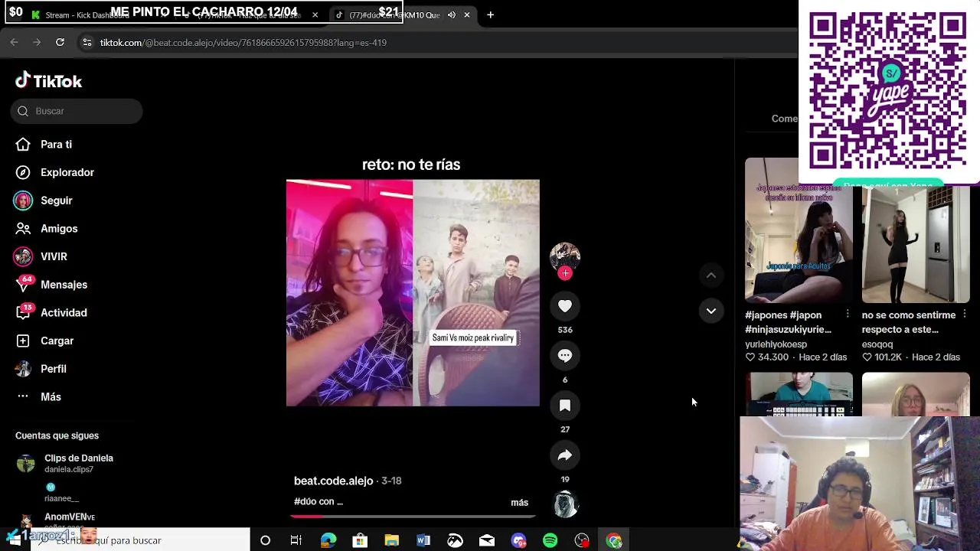Click the tiktok.com address bar URL
The image size is (980, 551).
point(243,43)
